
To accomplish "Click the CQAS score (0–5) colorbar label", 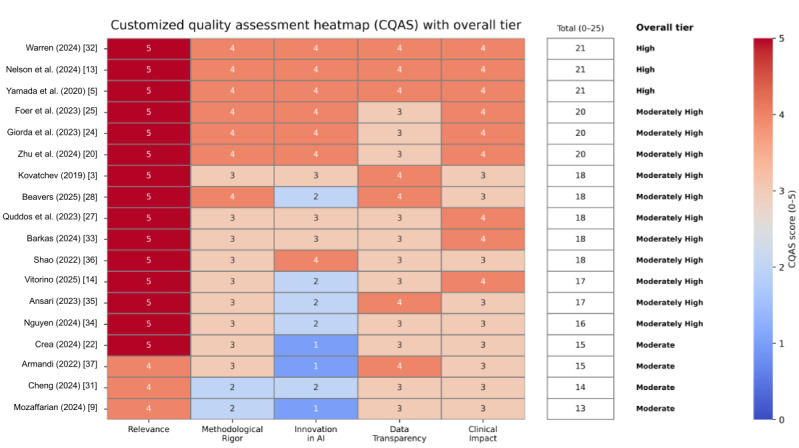I will [x=791, y=229].
